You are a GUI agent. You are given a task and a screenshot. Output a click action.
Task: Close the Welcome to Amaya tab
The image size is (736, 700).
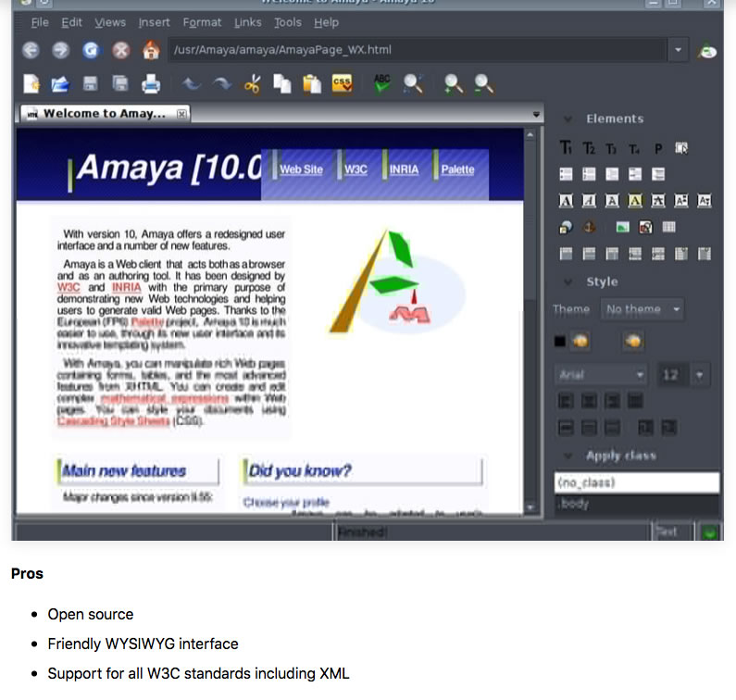(x=181, y=114)
